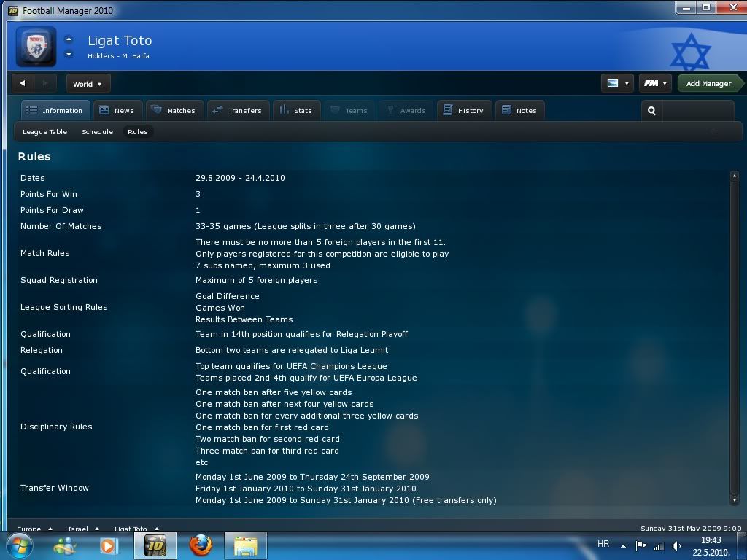Click the Windows Start orb
This screenshot has width=747, height=560.
point(20,545)
